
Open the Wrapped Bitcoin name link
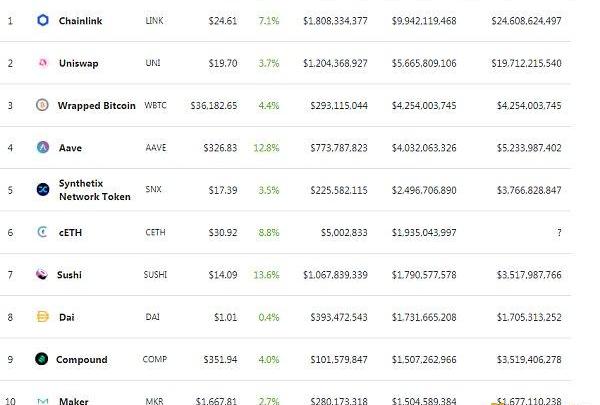click(96, 105)
